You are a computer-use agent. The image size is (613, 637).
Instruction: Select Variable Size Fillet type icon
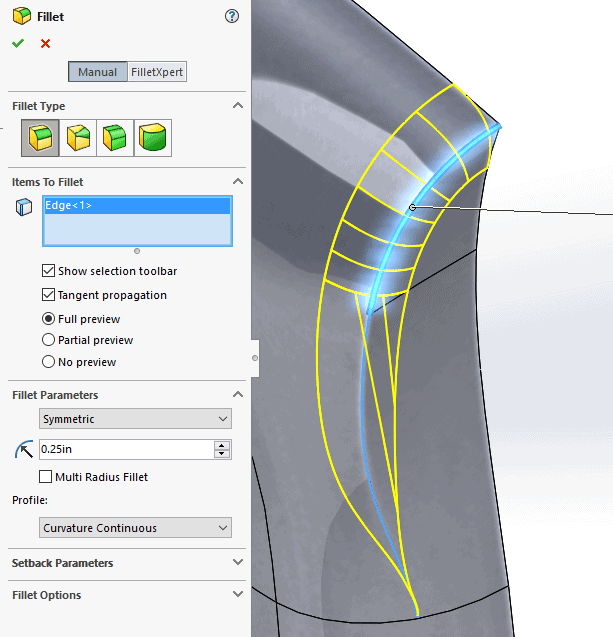pyautogui.click(x=78, y=138)
